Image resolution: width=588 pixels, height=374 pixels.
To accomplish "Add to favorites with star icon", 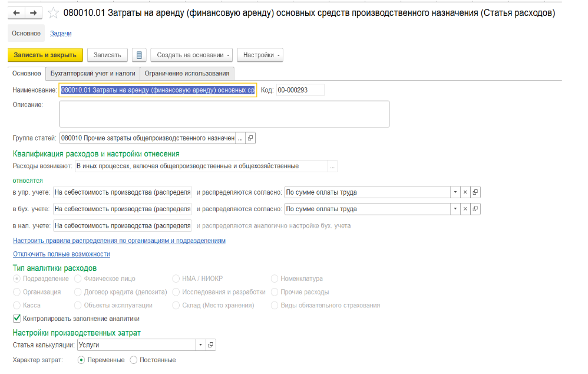I will (54, 12).
